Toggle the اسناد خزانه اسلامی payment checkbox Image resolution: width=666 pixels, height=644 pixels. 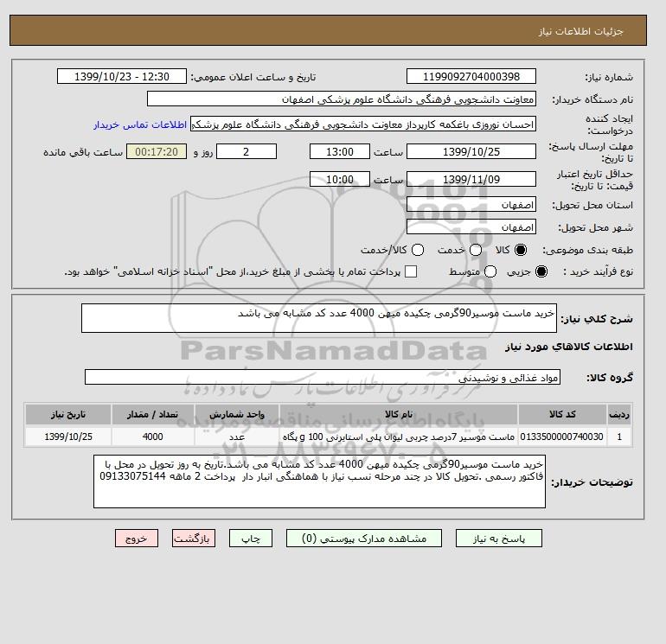(x=411, y=271)
